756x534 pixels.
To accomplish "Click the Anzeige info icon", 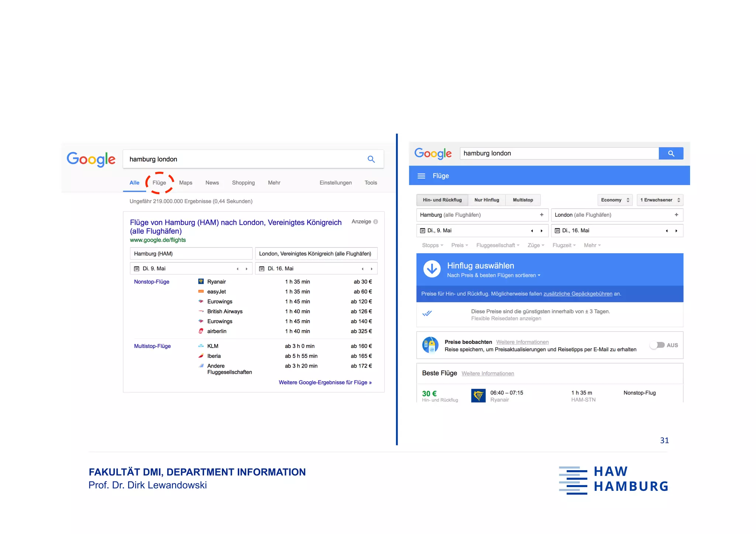I will (x=376, y=222).
